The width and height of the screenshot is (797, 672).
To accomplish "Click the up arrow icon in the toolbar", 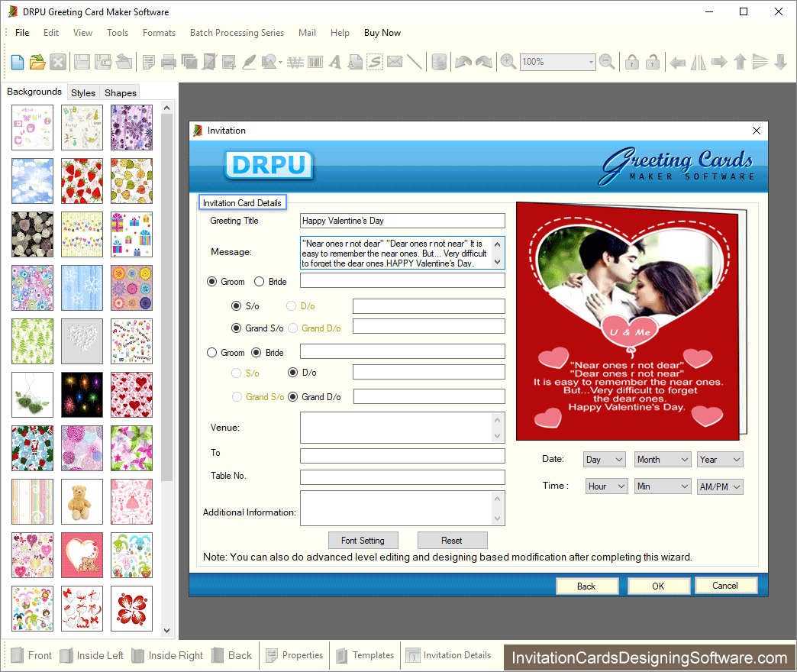I will [740, 62].
